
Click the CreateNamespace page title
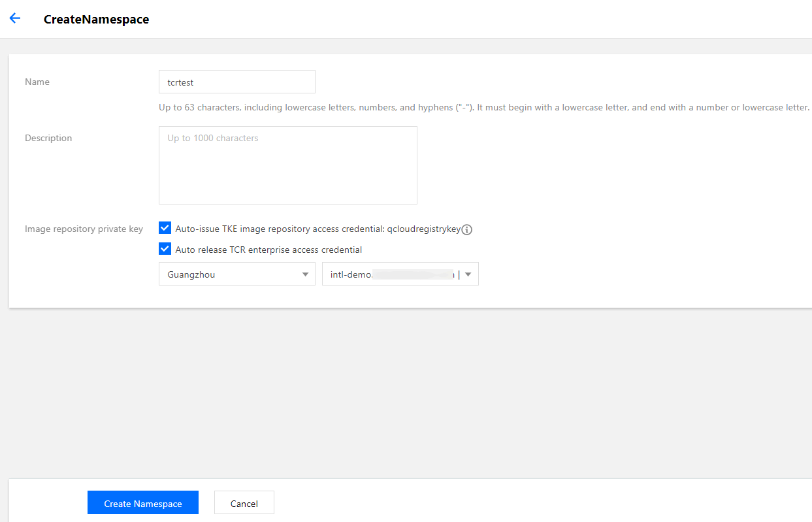[x=96, y=20]
